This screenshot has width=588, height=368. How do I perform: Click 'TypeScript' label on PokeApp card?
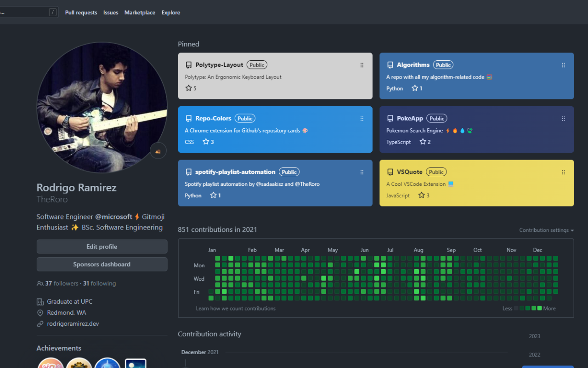click(399, 142)
